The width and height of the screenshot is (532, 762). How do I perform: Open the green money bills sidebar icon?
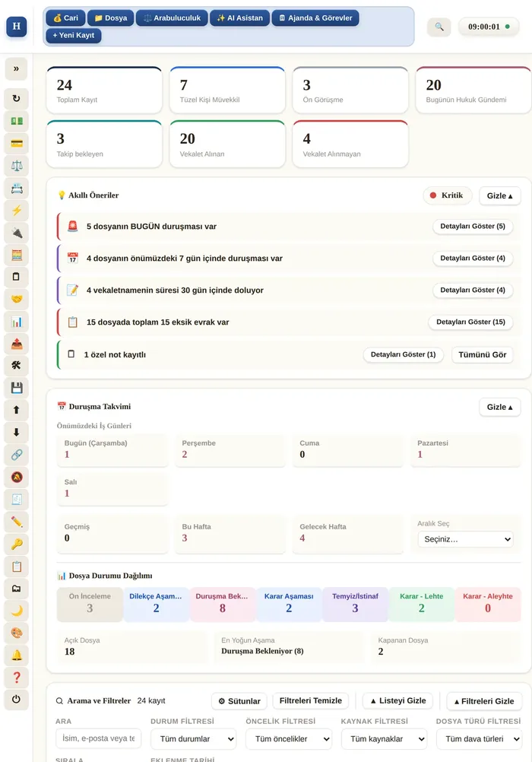coord(17,121)
